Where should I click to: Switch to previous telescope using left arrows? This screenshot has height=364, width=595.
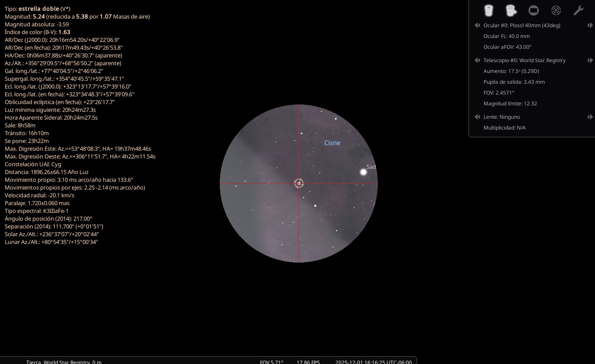[x=477, y=60]
